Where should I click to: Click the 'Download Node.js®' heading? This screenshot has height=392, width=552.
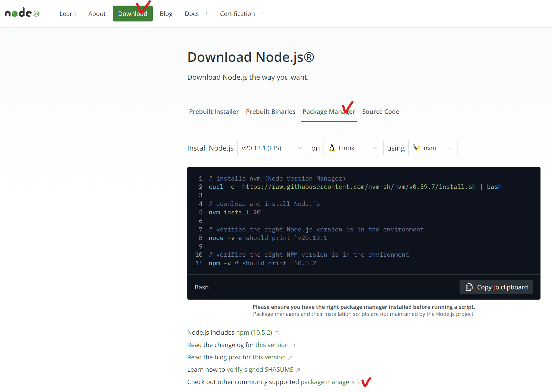(251, 57)
